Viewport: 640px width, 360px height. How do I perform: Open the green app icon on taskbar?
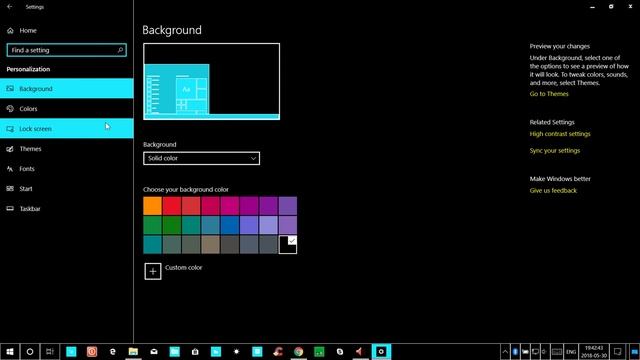click(319, 351)
